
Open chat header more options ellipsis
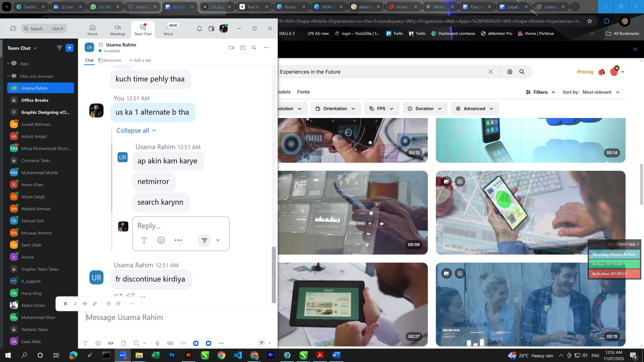tap(266, 47)
